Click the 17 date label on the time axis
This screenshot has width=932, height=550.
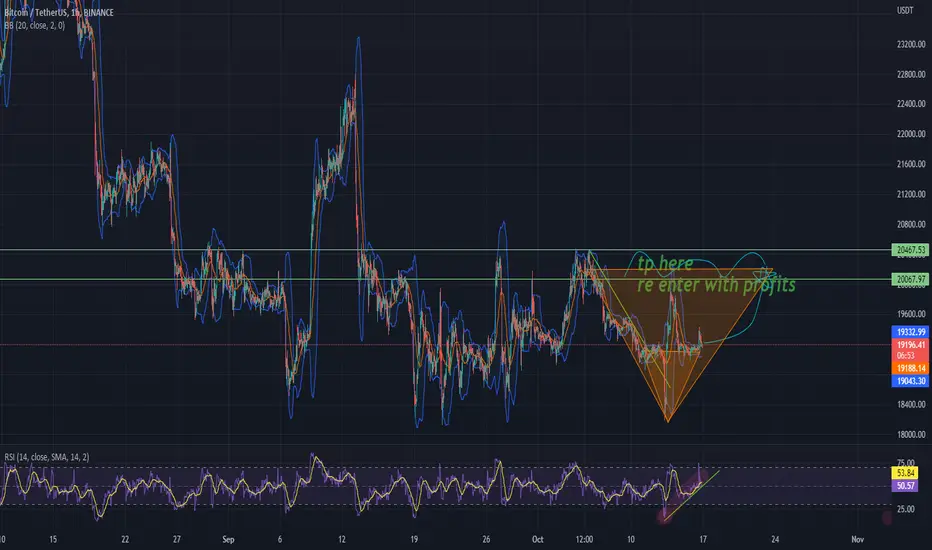(x=703, y=539)
